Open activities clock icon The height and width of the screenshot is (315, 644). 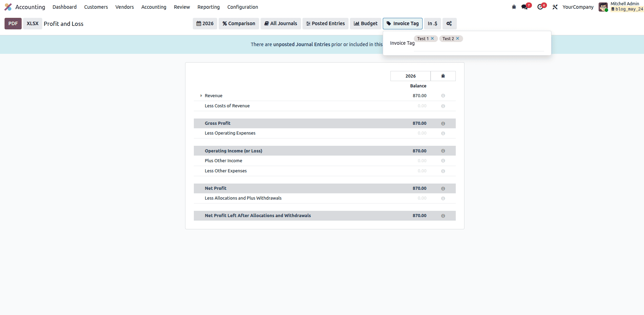point(540,7)
